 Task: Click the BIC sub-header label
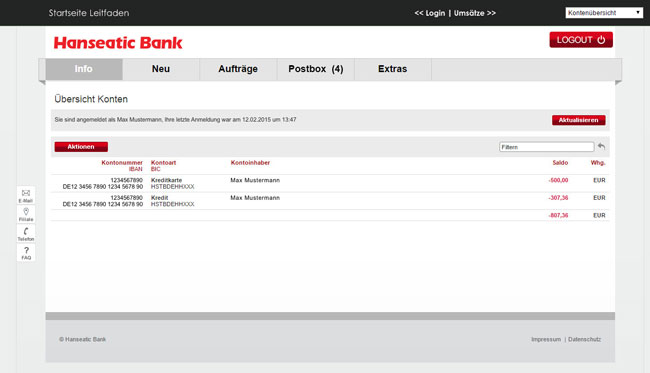tap(155, 169)
